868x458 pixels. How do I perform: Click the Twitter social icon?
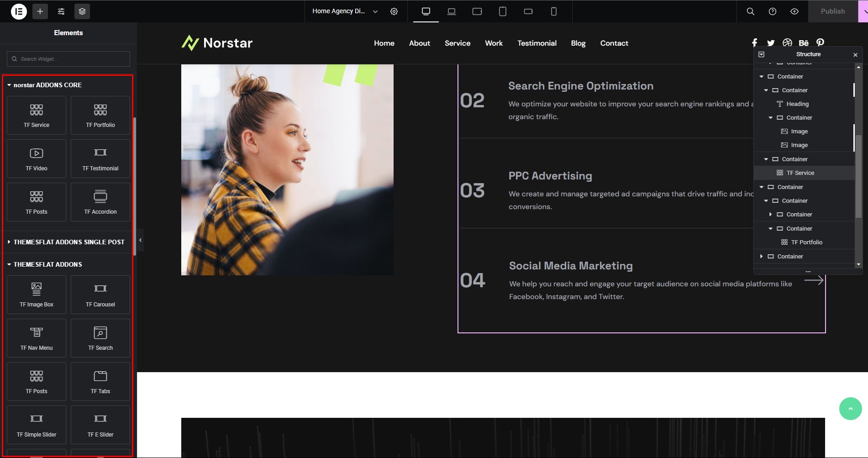(x=771, y=43)
